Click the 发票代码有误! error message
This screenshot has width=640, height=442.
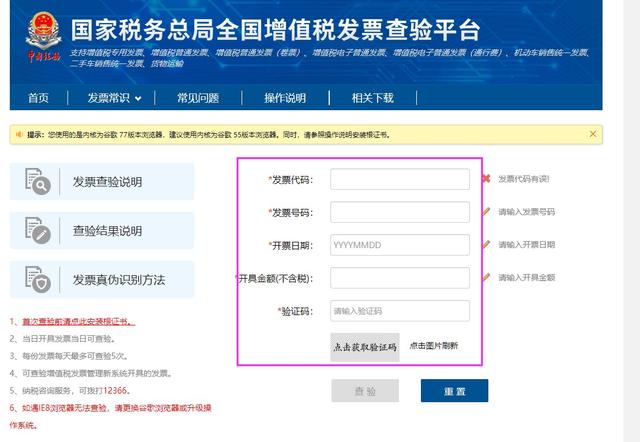[524, 179]
